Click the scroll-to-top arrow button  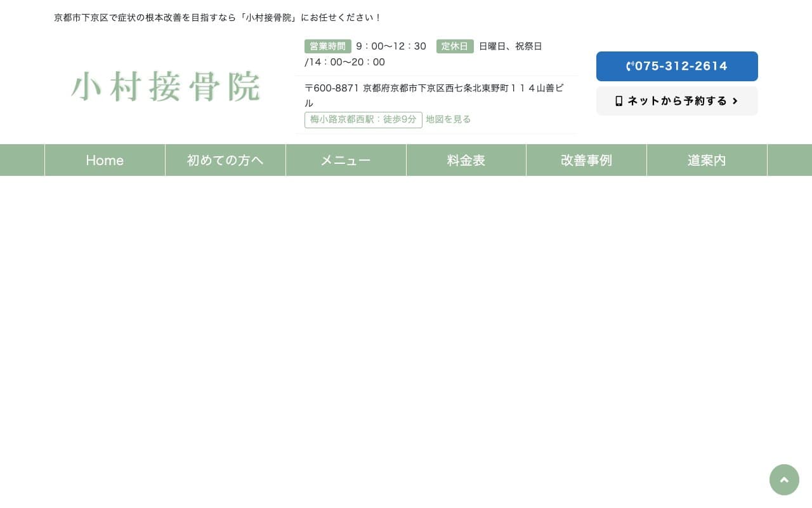tap(784, 479)
